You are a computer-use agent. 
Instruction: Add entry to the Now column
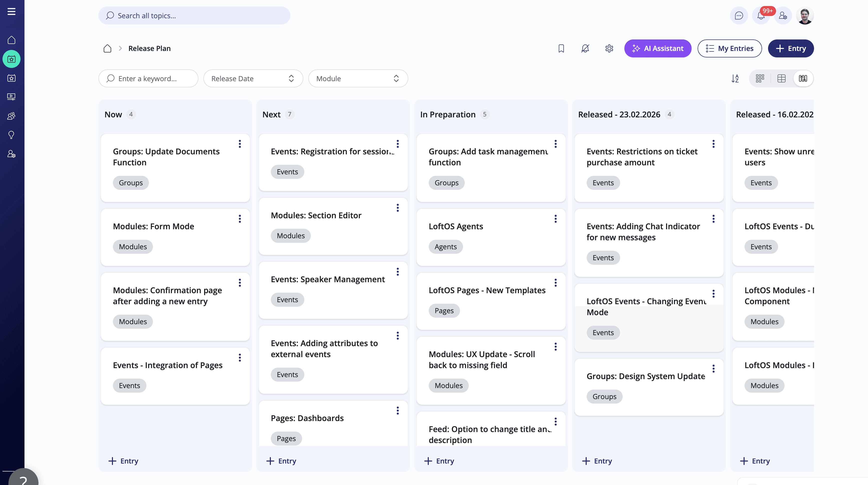coord(123,461)
